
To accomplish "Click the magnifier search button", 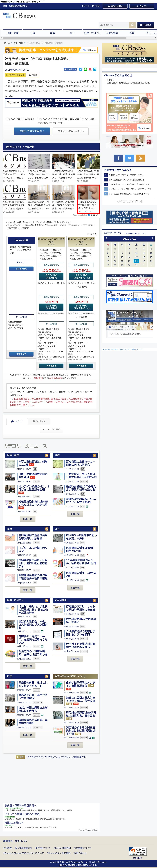I will [132, 25].
